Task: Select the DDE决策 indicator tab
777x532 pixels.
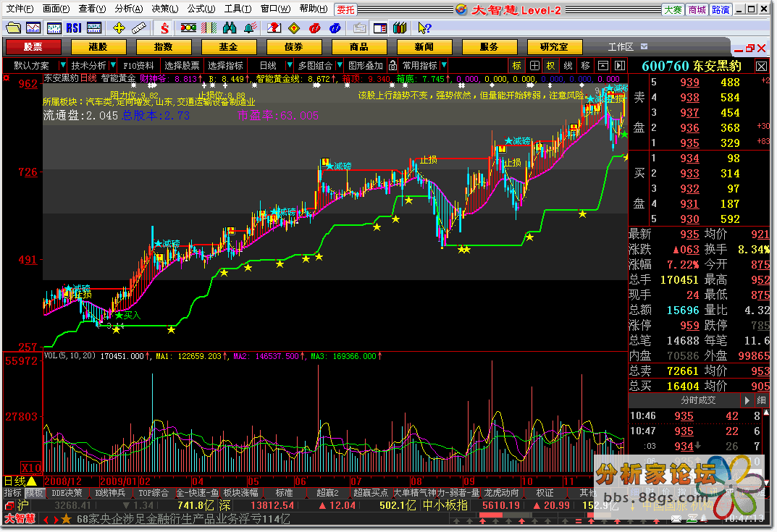Action: [67, 493]
